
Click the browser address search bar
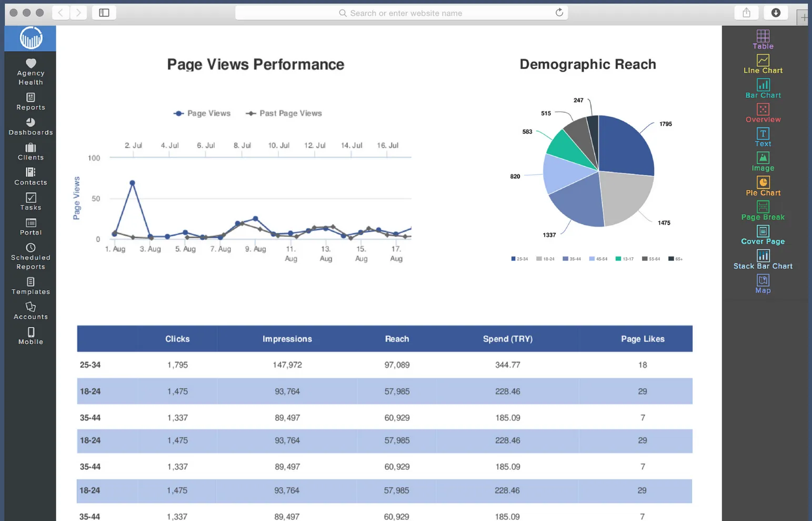pos(402,13)
